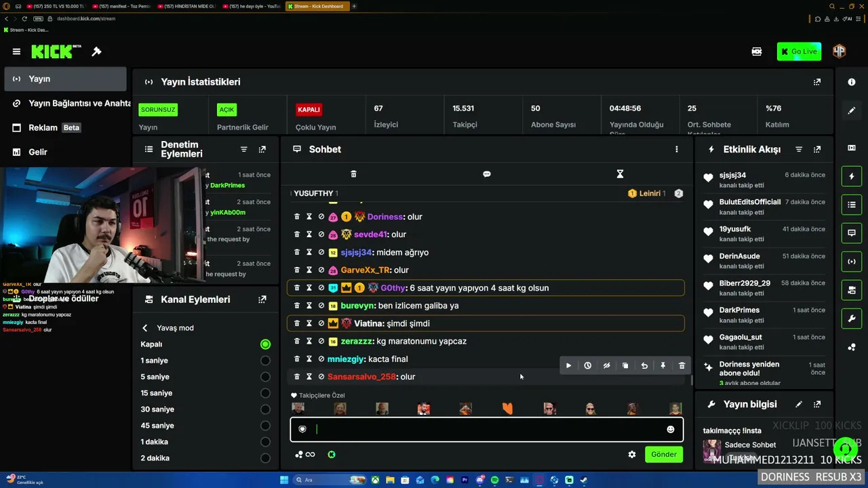Focus the chat message input field

click(487, 429)
